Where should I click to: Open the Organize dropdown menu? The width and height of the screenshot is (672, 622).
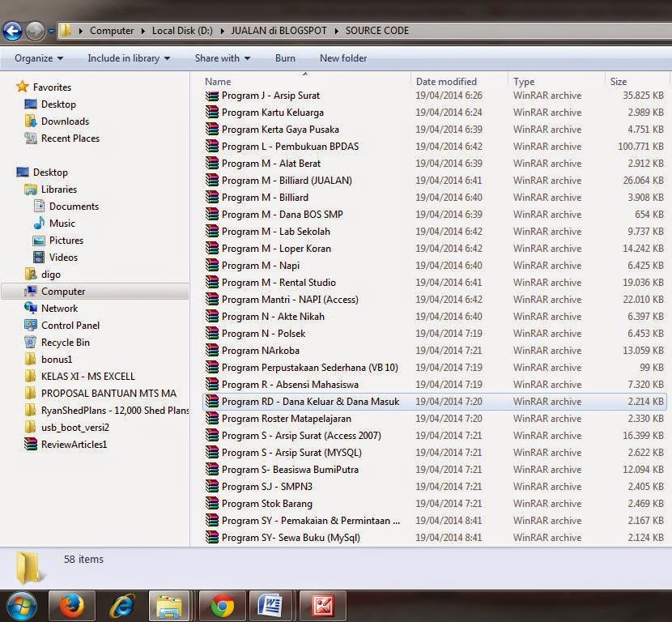(x=38, y=58)
